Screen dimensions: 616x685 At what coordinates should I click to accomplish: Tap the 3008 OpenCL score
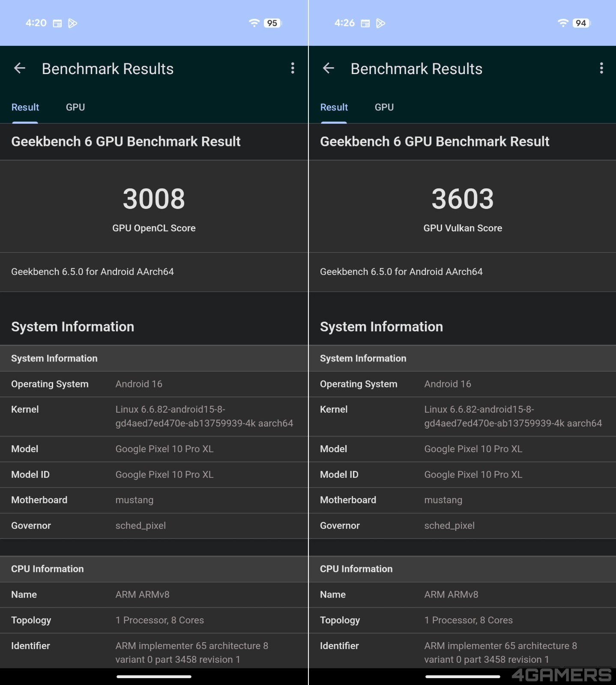[x=154, y=199]
